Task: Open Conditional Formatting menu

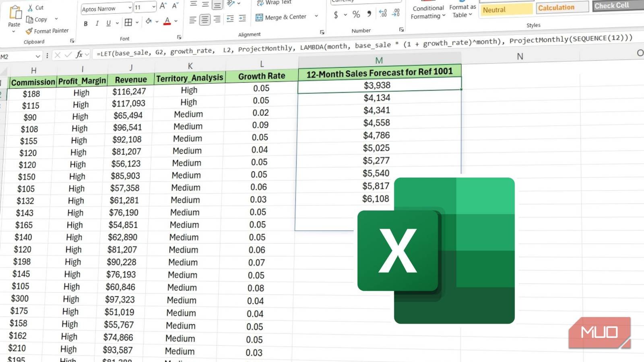Action: pos(428,12)
